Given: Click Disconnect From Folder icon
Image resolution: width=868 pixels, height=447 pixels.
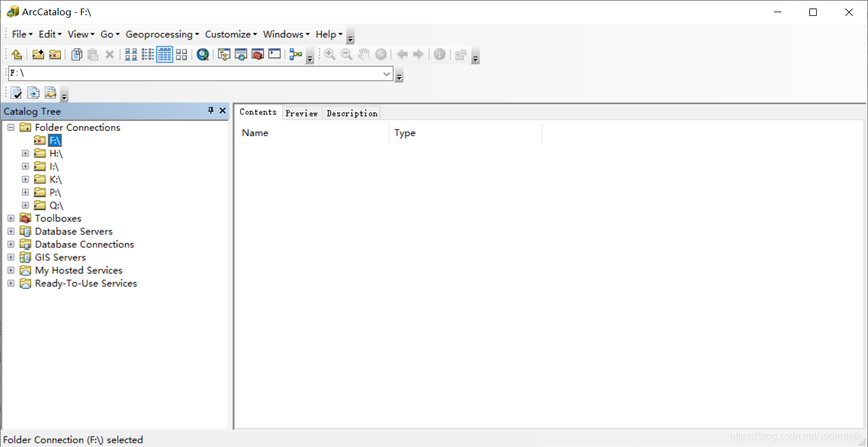Looking at the screenshot, I should click(x=55, y=54).
